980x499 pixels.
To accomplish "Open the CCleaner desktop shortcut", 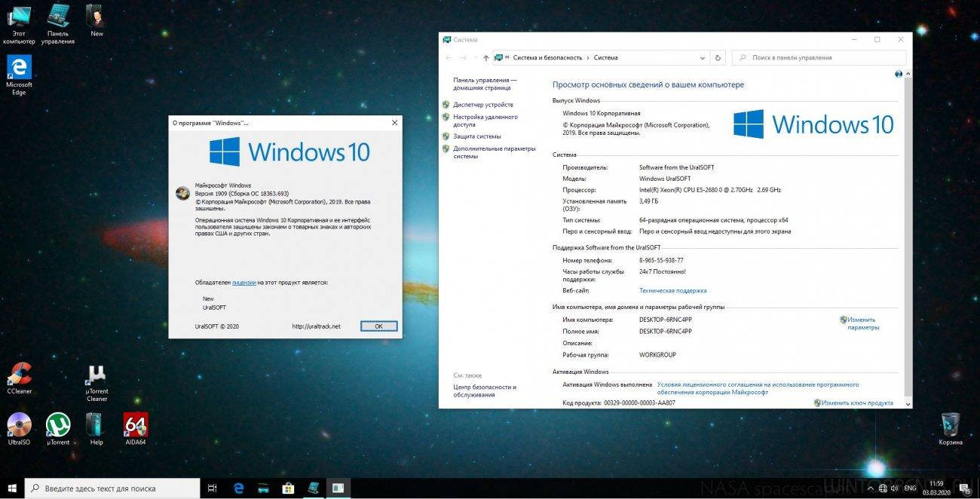I will (x=19, y=378).
